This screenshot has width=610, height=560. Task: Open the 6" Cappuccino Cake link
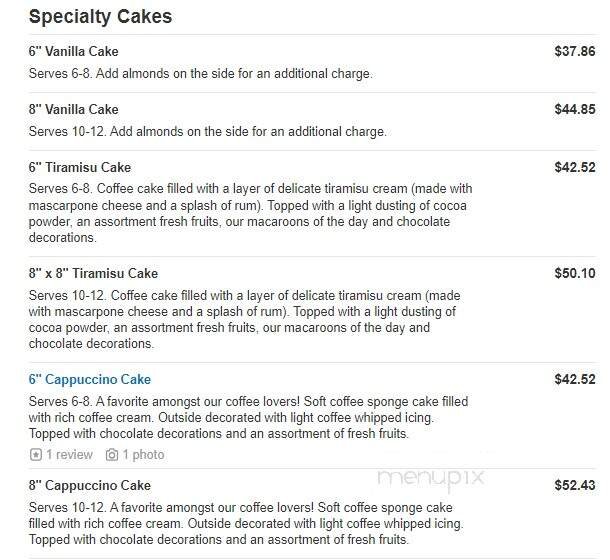(90, 379)
